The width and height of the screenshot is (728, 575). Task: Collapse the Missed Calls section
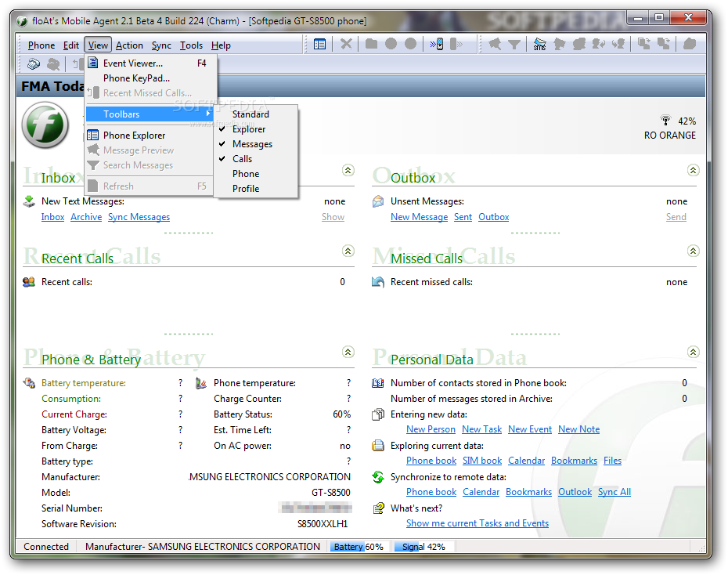click(694, 251)
